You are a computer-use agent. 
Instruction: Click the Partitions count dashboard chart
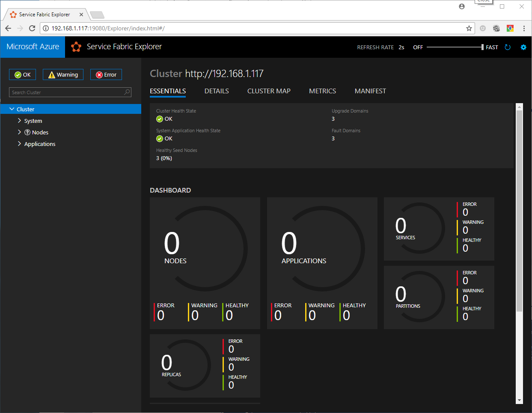(420, 297)
